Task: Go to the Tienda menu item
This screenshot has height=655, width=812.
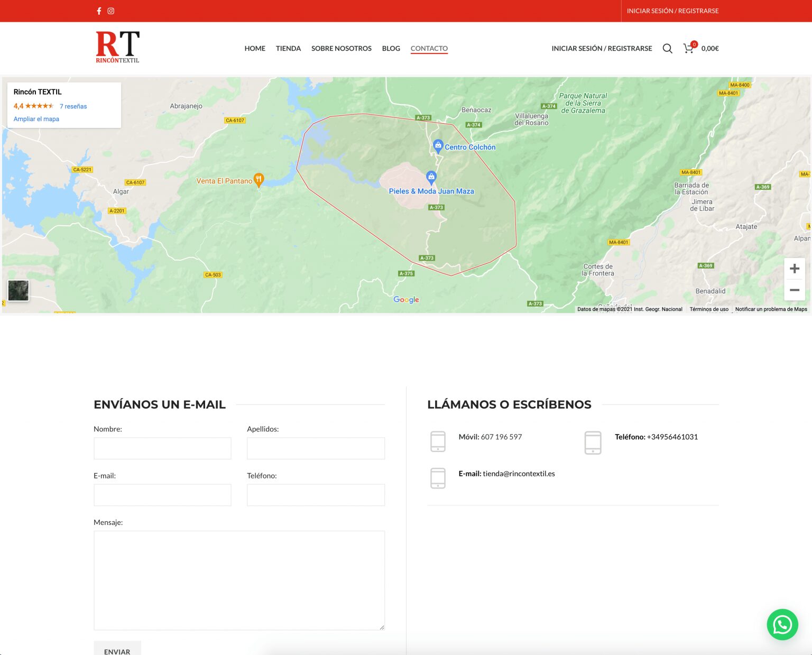Action: click(288, 49)
